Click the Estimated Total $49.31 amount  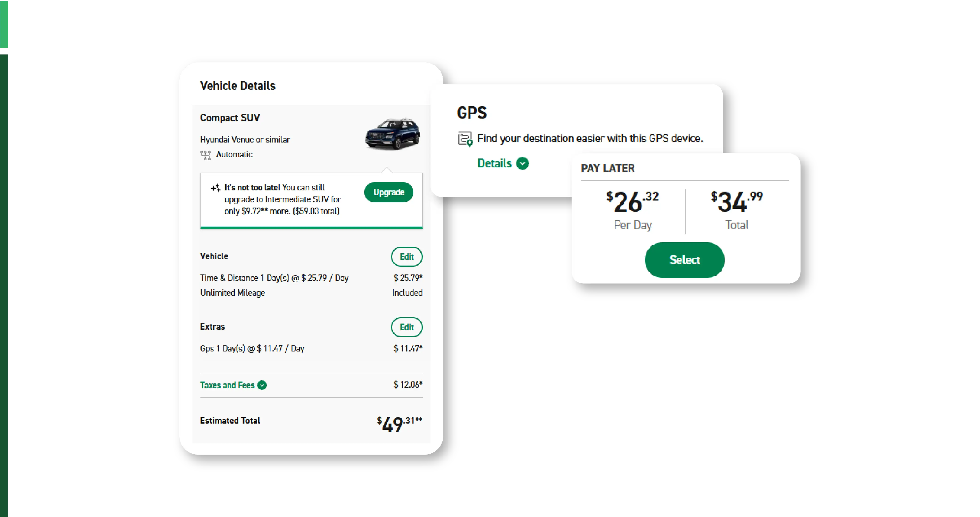[x=399, y=424]
